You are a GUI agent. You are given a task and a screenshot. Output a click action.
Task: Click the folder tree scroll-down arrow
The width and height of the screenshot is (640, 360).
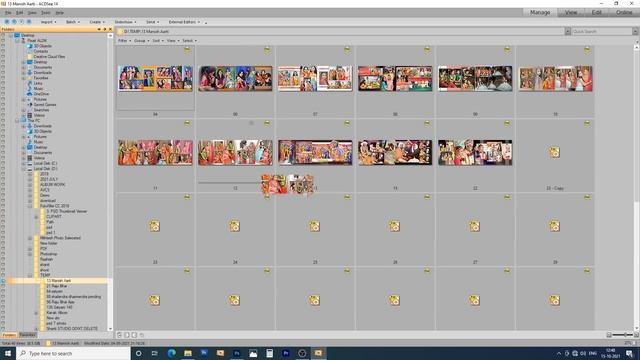coord(110,329)
